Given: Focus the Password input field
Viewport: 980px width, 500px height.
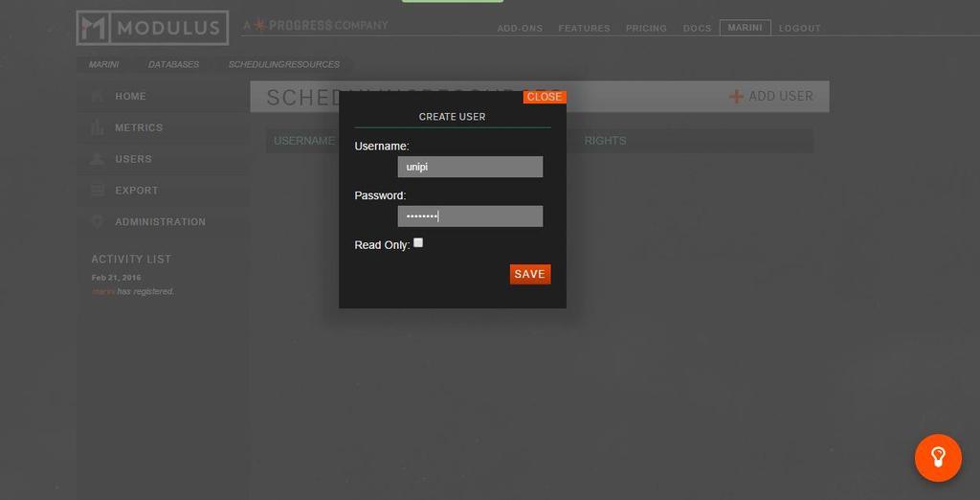Looking at the screenshot, I should 470,216.
